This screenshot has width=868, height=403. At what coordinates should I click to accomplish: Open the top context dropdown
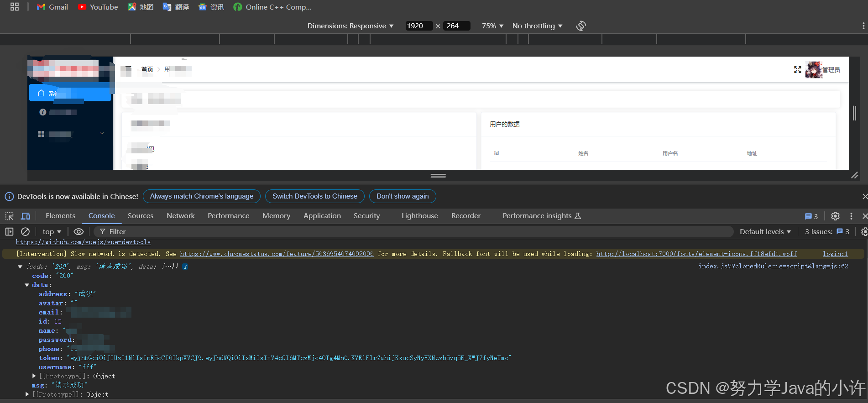52,232
